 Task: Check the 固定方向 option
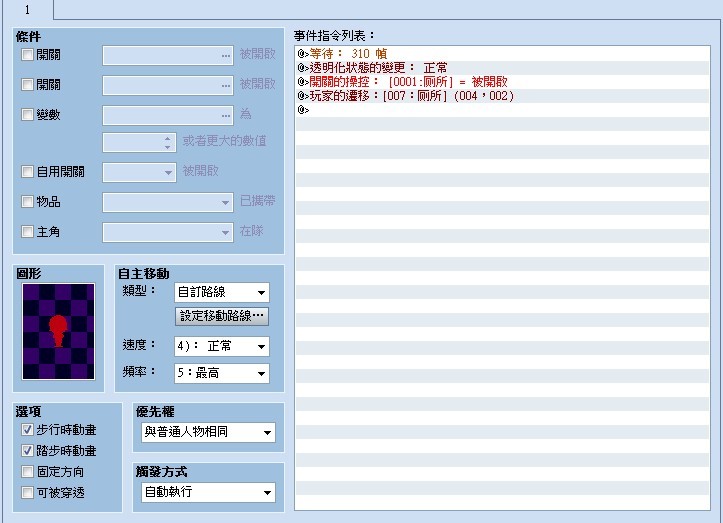point(27,471)
